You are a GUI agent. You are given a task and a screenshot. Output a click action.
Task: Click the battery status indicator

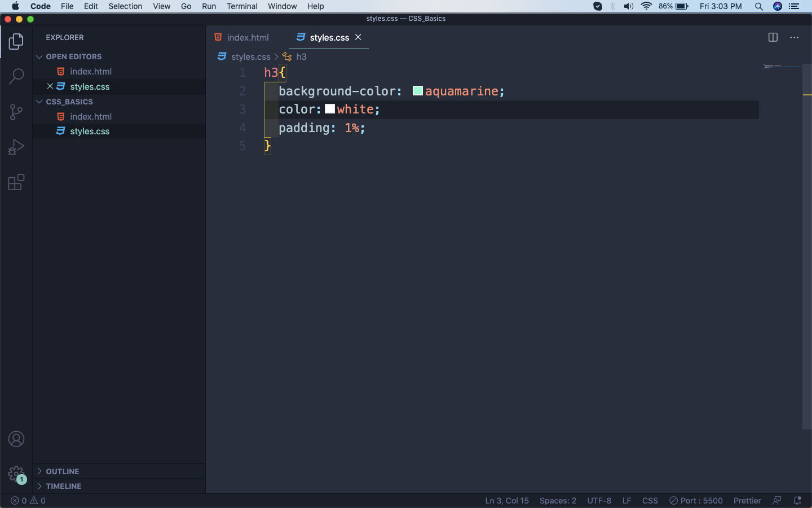click(x=674, y=6)
